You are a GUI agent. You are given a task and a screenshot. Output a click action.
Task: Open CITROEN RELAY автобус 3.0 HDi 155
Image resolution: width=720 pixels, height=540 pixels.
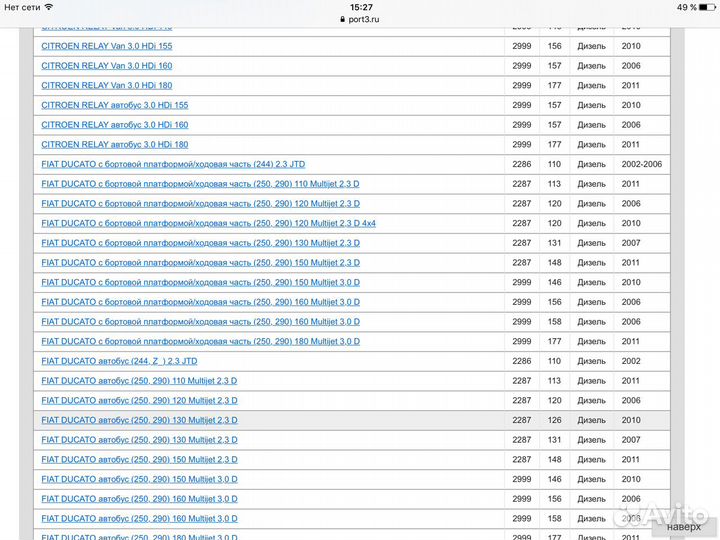pos(114,105)
